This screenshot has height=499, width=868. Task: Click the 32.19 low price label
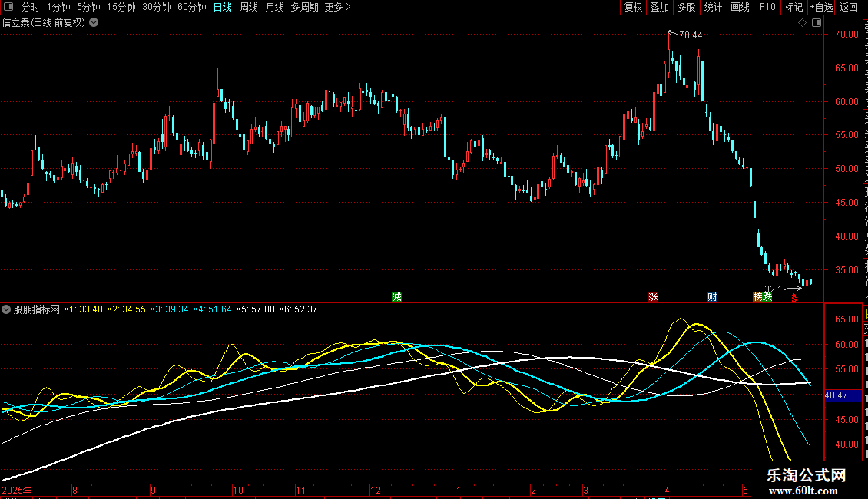point(776,289)
